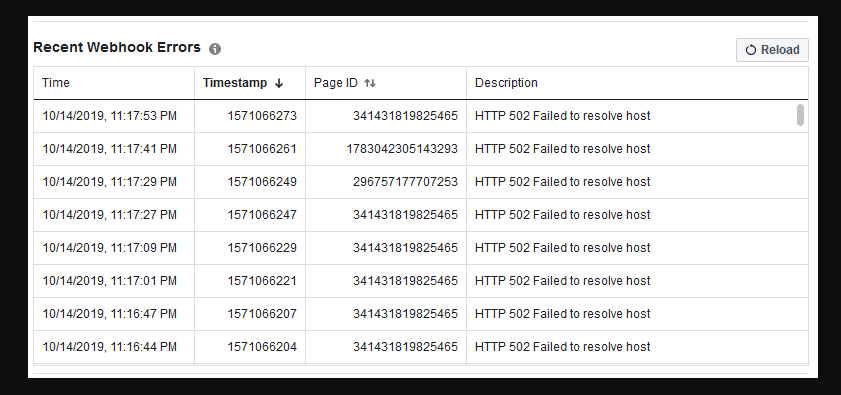
Task: Select the Description column header
Action: point(637,83)
